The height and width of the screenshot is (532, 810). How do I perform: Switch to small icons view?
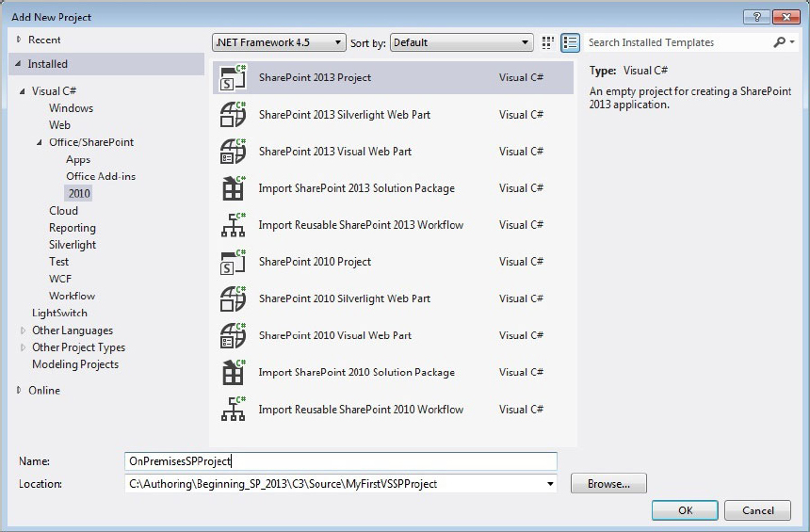tap(548, 42)
